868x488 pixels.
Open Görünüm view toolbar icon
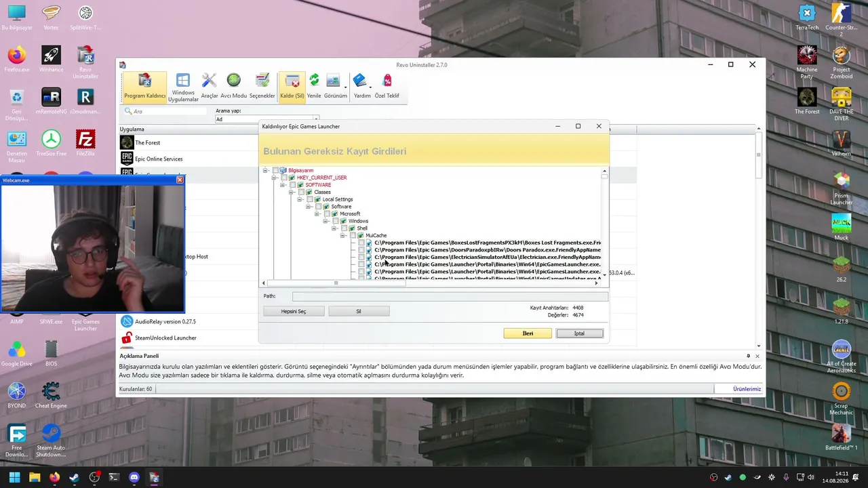(x=335, y=87)
